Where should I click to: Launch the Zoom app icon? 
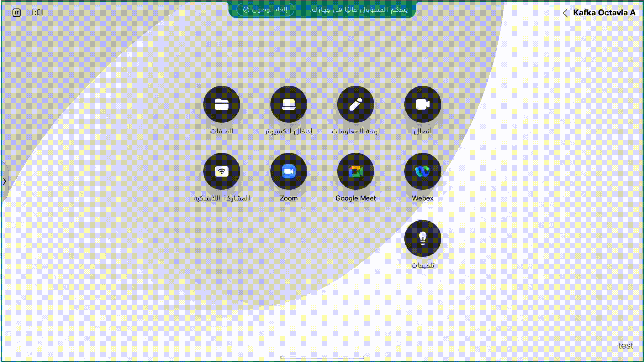tap(288, 171)
